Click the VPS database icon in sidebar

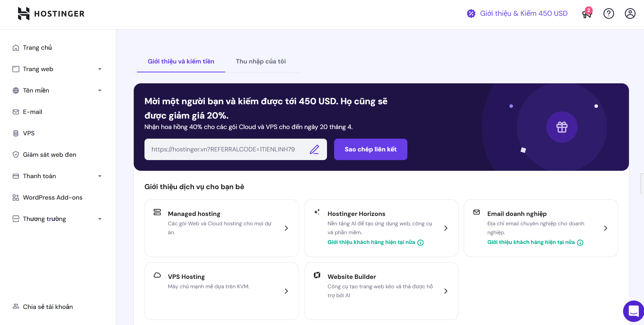coord(16,133)
